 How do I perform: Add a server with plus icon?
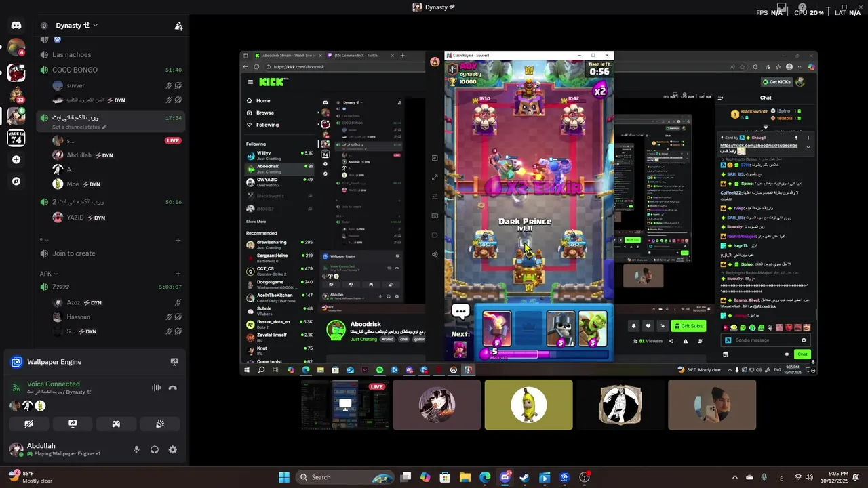click(16, 160)
